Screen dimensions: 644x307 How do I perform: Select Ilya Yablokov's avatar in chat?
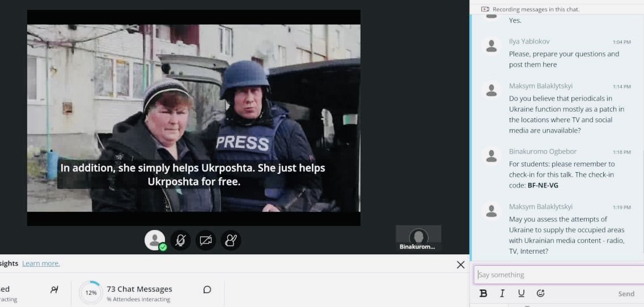[x=491, y=46]
